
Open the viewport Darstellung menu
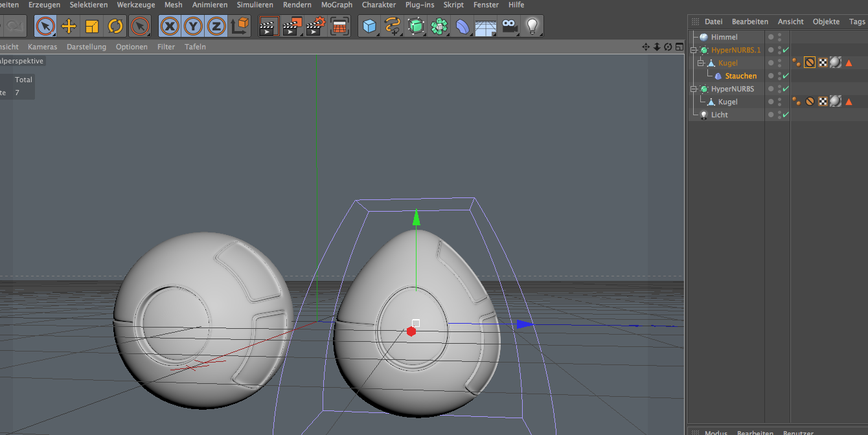86,47
